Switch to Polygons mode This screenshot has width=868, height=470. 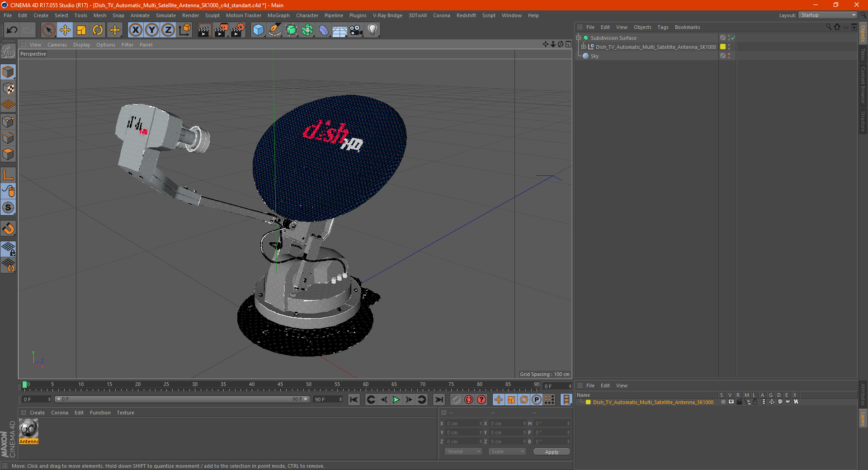pyautogui.click(x=8, y=154)
